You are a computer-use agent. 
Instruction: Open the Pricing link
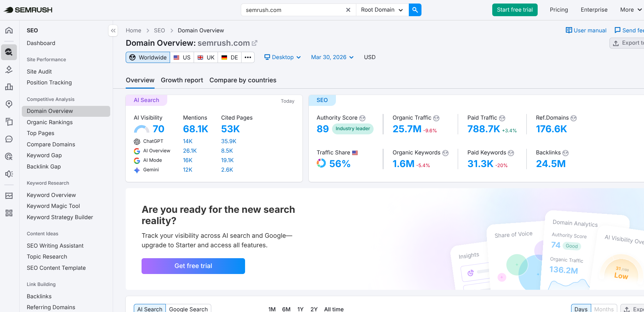pos(559,10)
